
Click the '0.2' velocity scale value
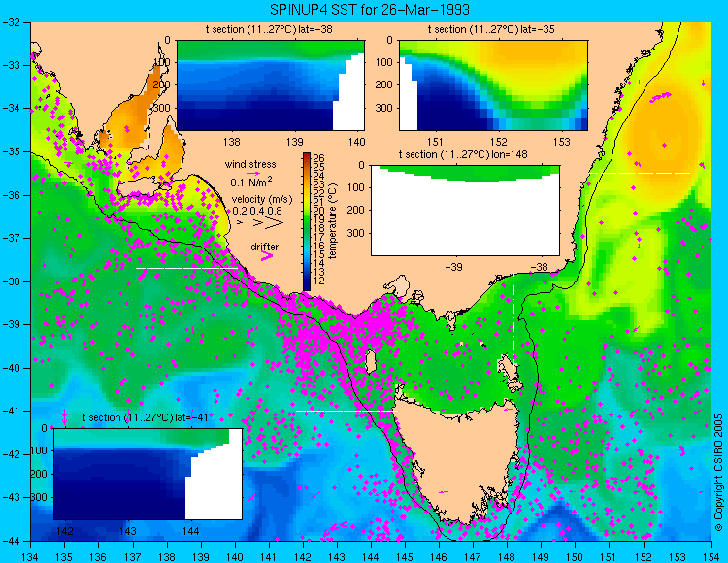(240, 211)
